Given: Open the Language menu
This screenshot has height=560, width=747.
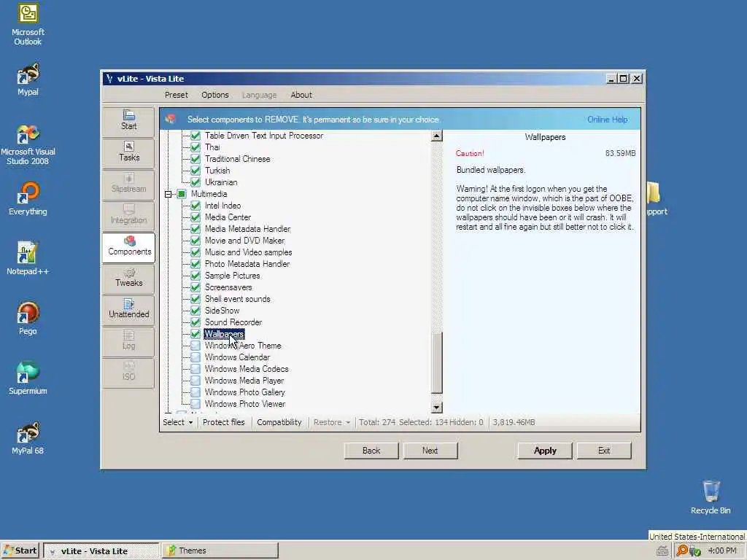Looking at the screenshot, I should (x=259, y=95).
